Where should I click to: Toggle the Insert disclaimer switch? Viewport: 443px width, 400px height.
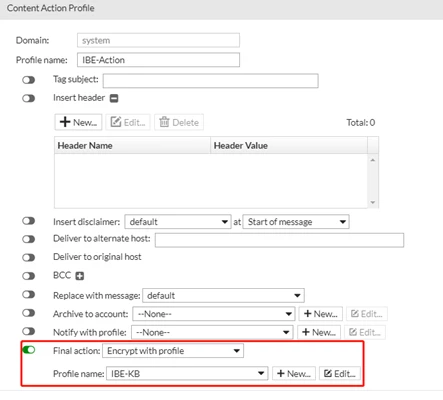pos(29,221)
